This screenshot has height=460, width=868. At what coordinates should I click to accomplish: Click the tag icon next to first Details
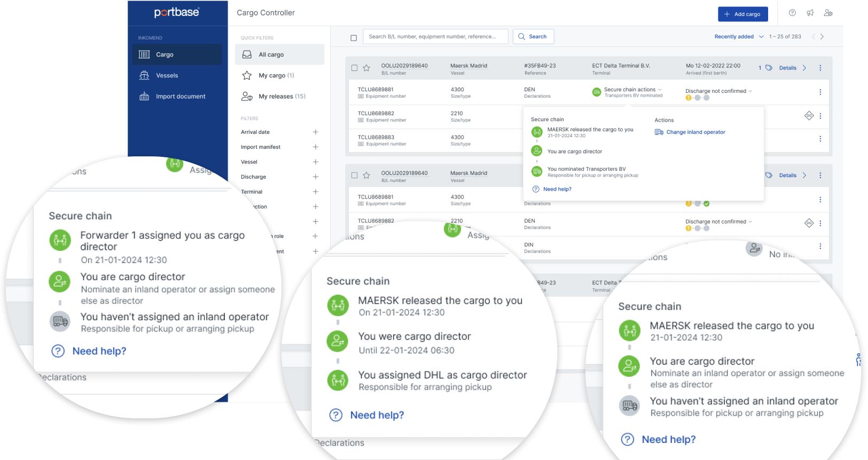pos(769,68)
